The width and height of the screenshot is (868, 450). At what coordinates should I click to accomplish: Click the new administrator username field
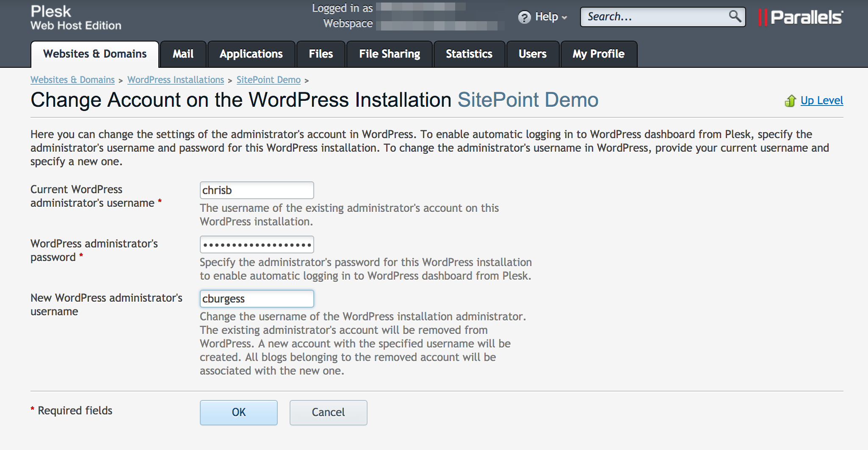257,299
